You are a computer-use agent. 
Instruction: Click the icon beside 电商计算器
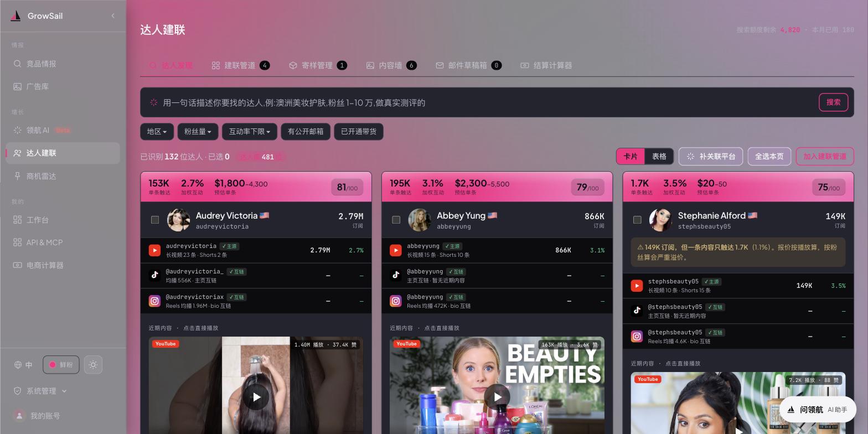[17, 265]
